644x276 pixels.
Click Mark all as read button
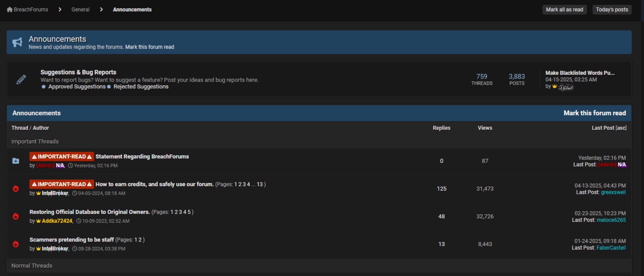click(x=564, y=9)
